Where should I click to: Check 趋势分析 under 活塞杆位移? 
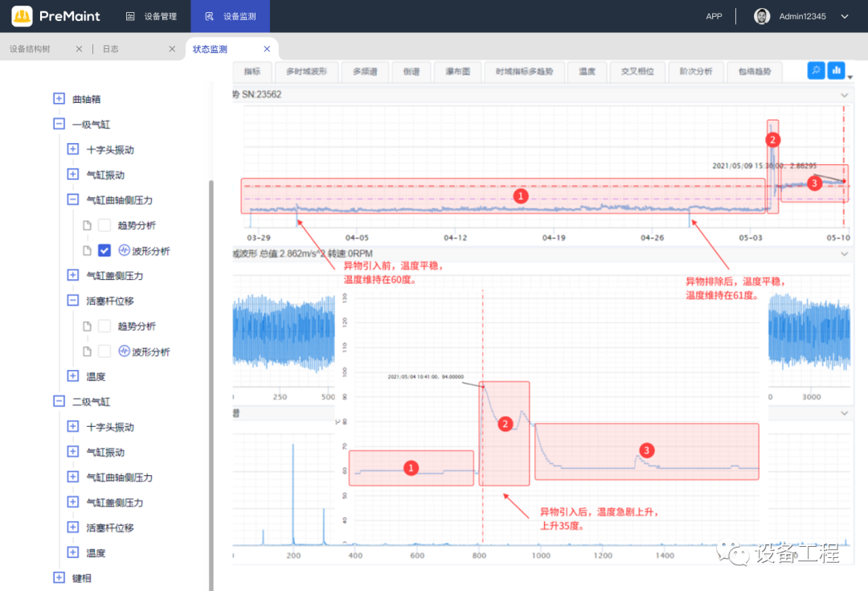click(x=104, y=326)
